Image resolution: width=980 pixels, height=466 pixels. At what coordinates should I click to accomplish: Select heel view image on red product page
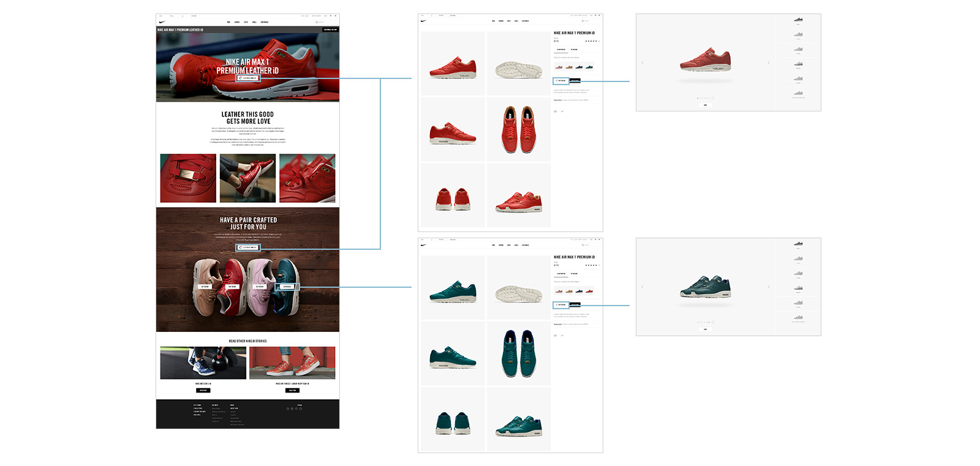pyautogui.click(x=453, y=195)
